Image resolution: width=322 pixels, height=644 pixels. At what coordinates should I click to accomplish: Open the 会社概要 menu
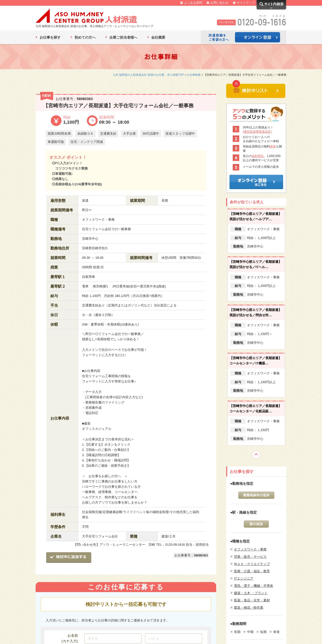[x=156, y=37]
